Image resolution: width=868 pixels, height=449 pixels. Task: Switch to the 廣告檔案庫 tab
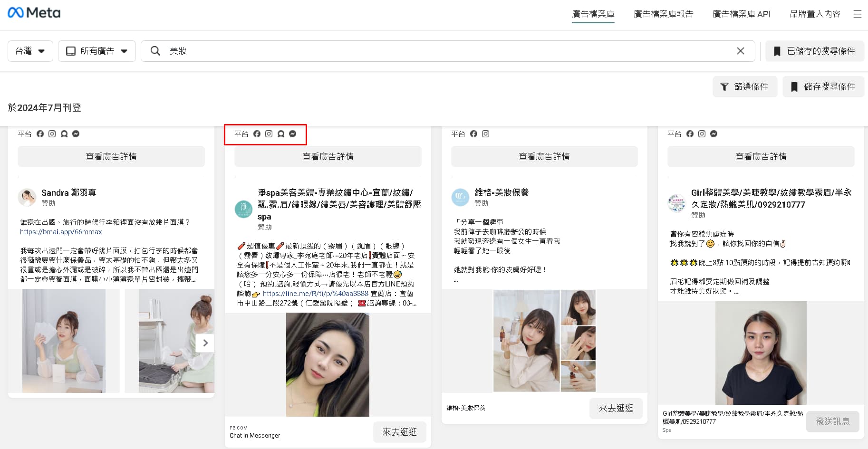593,14
